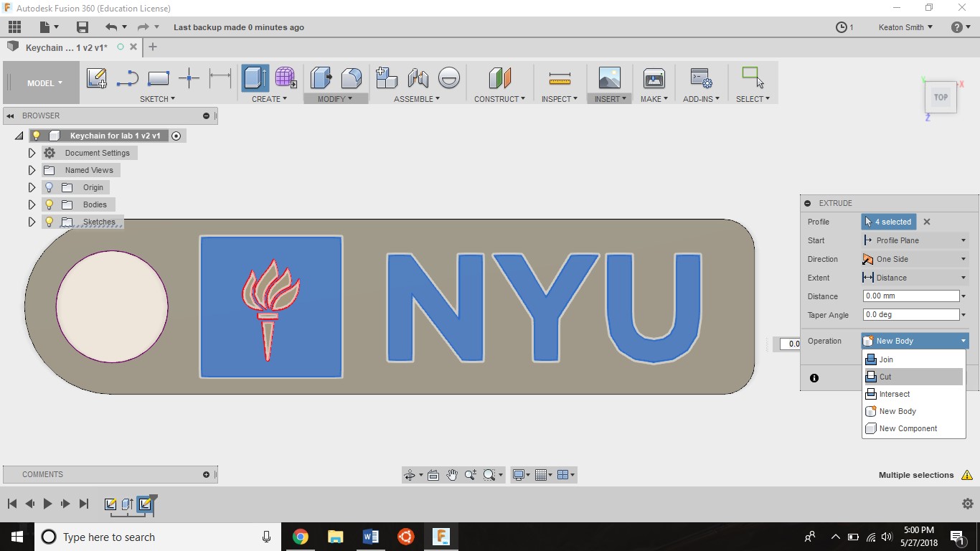Viewport: 980px width, 551px height.
Task: Undo the last action
Action: [110, 27]
